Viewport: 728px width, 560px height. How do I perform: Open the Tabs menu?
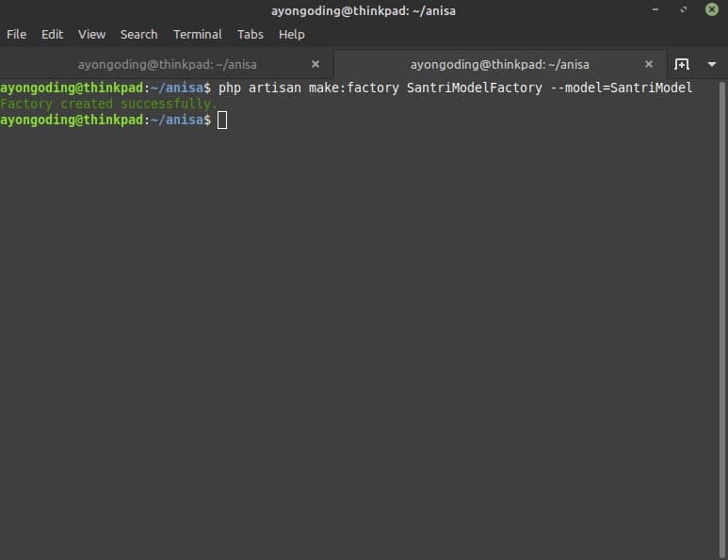coord(250,34)
